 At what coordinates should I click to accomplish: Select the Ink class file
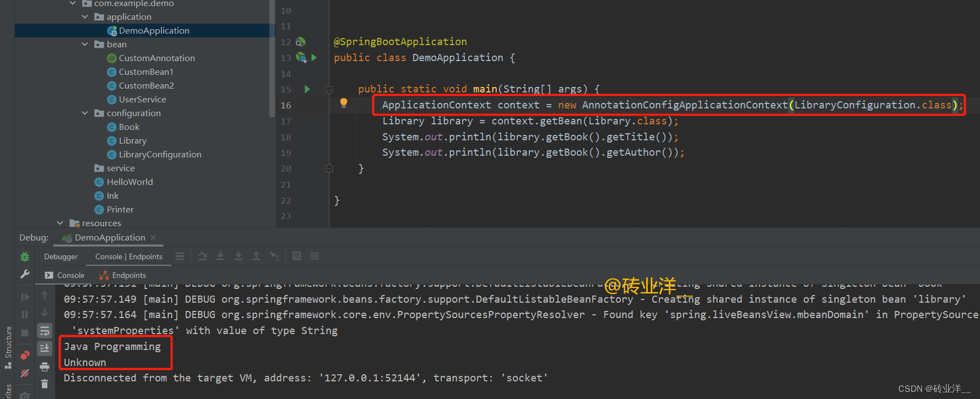106,196
